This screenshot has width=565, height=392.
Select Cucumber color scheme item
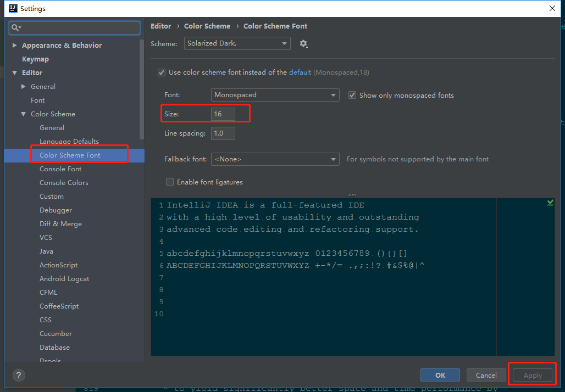pyautogui.click(x=56, y=334)
